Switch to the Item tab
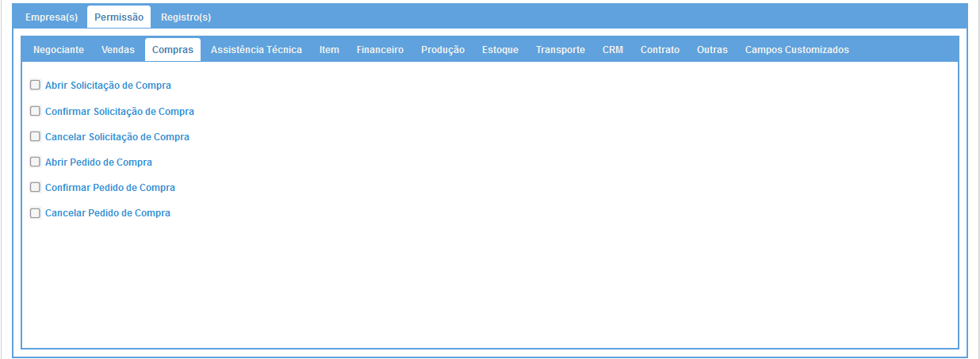This screenshot has width=980, height=359. pyautogui.click(x=329, y=49)
